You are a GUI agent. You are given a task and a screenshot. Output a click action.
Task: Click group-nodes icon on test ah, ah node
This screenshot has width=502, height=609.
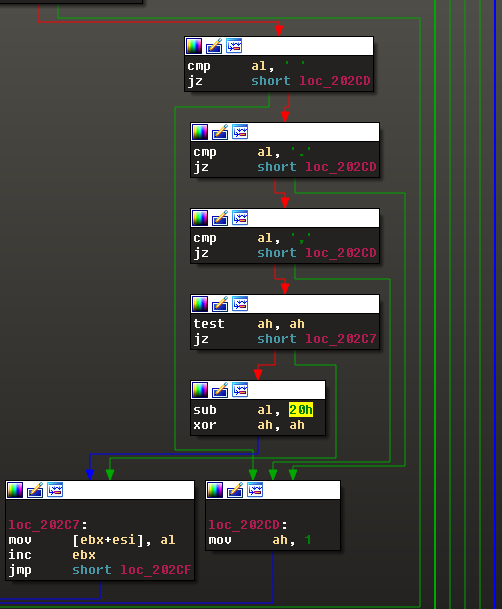240,304
